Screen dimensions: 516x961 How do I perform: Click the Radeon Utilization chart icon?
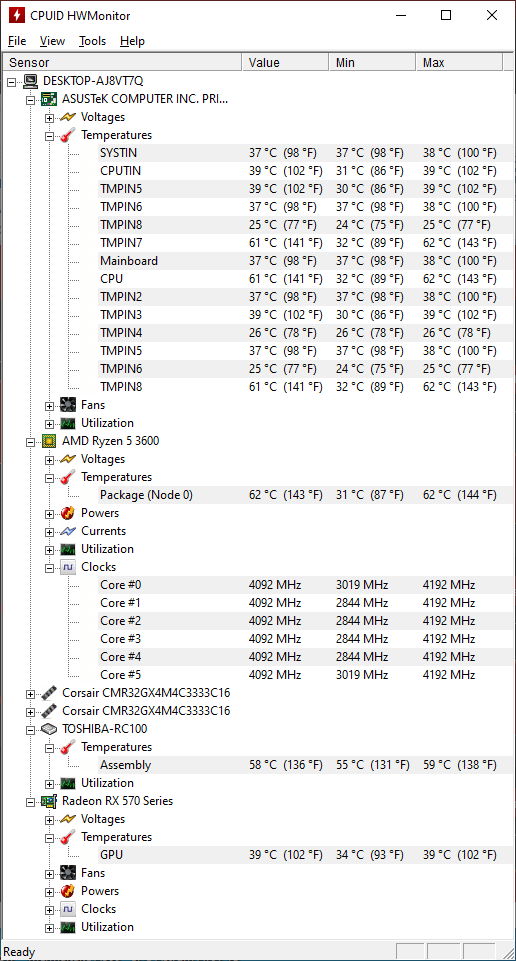click(x=68, y=927)
